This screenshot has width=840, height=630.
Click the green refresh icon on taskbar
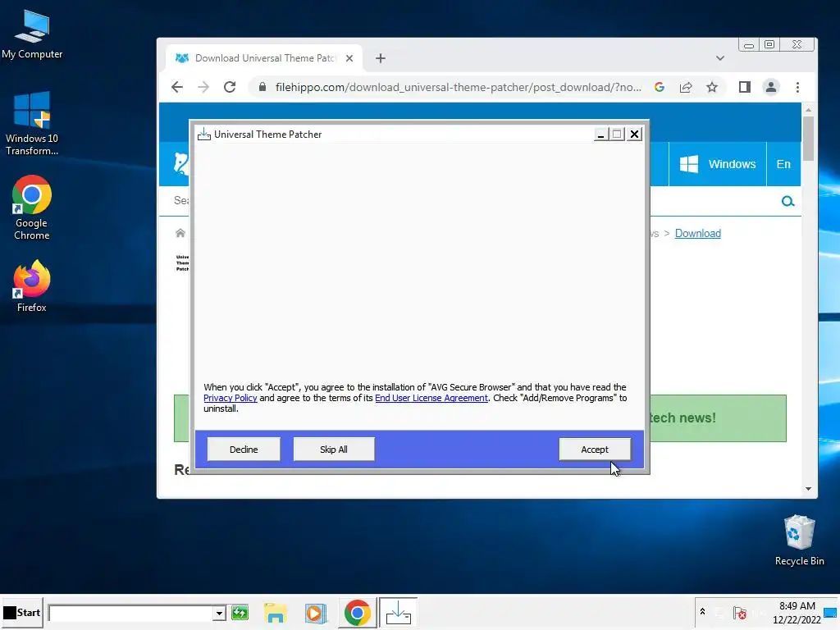pyautogui.click(x=240, y=612)
